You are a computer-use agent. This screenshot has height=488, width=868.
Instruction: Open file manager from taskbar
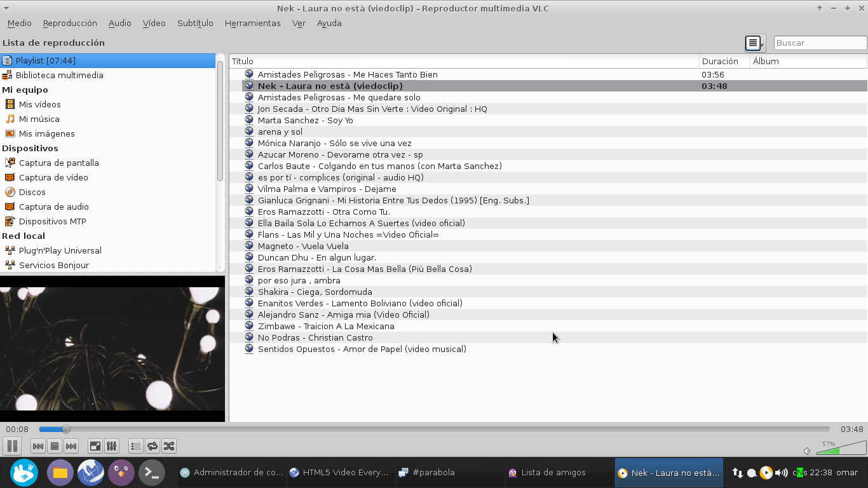(x=60, y=473)
